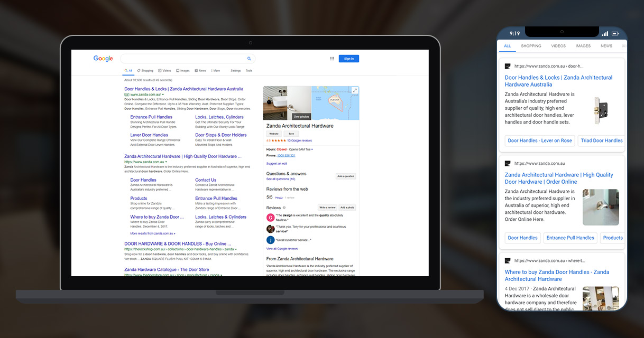
Task: Open dropdown arrow next to the www.zanda.com.au/ ad URL
Action: [163, 95]
